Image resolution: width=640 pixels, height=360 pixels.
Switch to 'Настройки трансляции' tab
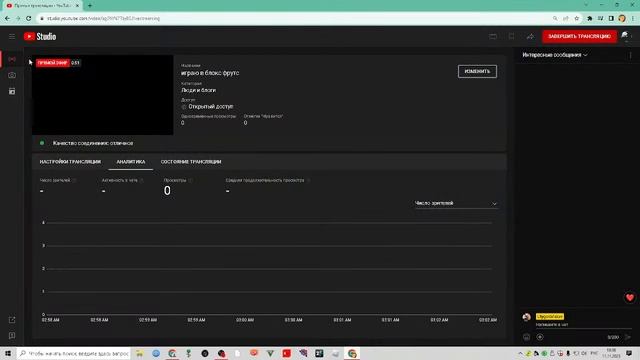pyautogui.click(x=70, y=162)
